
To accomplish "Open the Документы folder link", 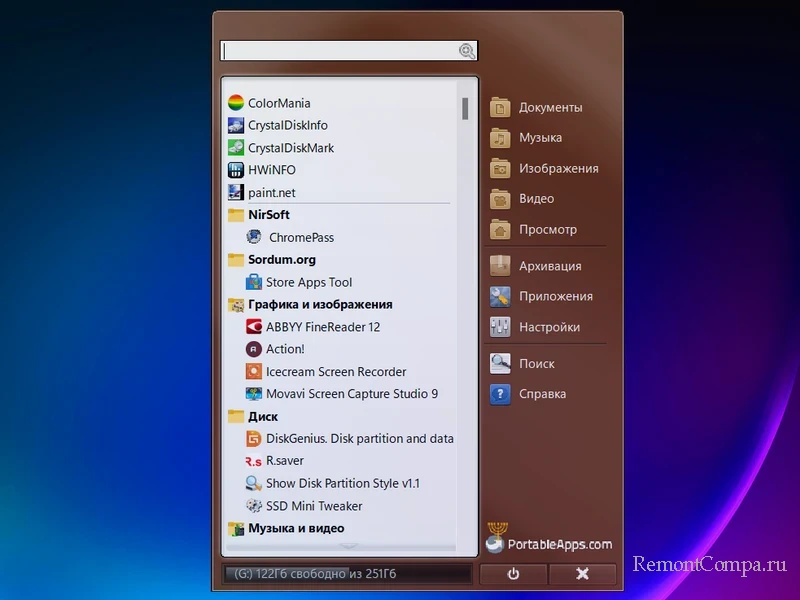I will click(x=549, y=108).
